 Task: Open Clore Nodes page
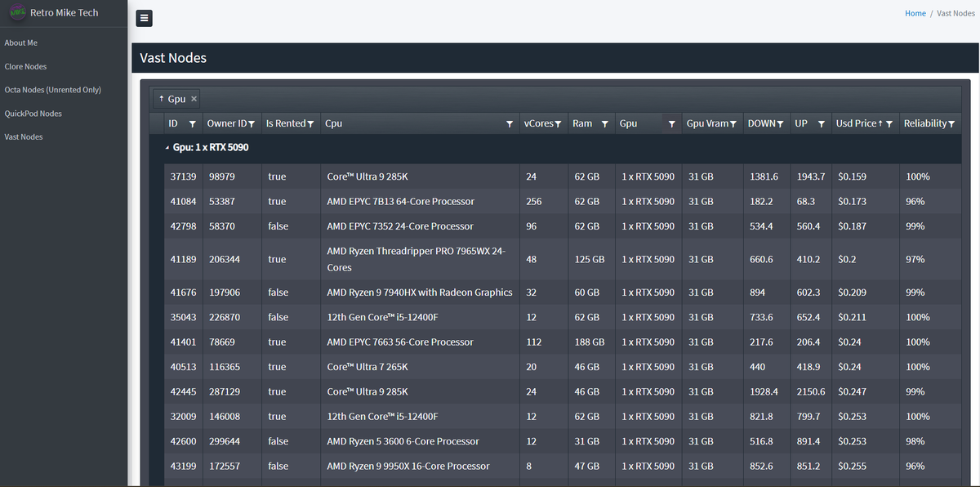coord(26,66)
